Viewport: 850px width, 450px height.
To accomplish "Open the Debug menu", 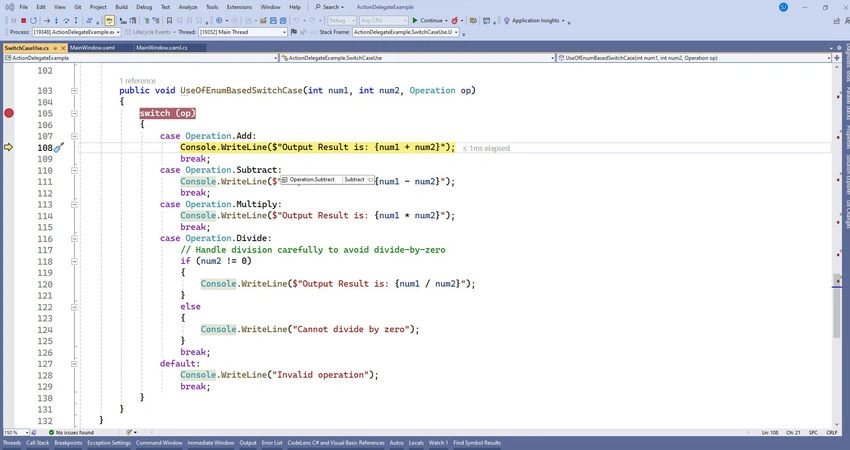I will point(144,7).
